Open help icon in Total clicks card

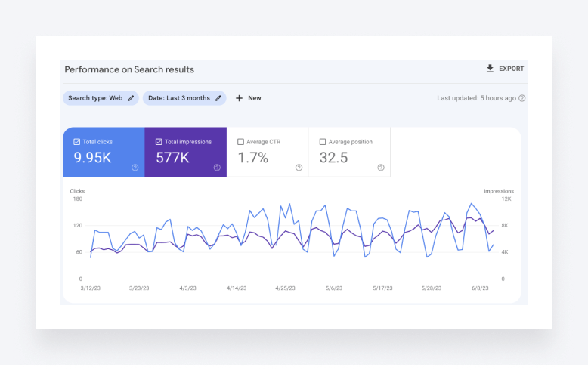coord(135,168)
